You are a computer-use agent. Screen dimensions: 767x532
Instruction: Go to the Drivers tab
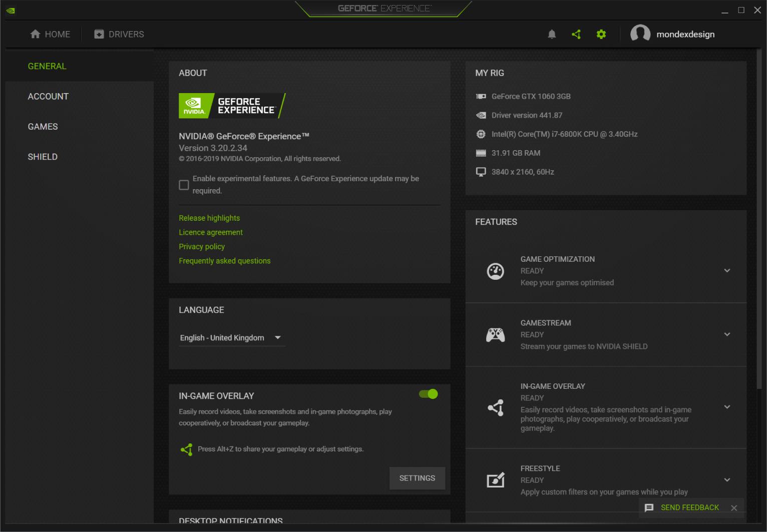tap(119, 34)
